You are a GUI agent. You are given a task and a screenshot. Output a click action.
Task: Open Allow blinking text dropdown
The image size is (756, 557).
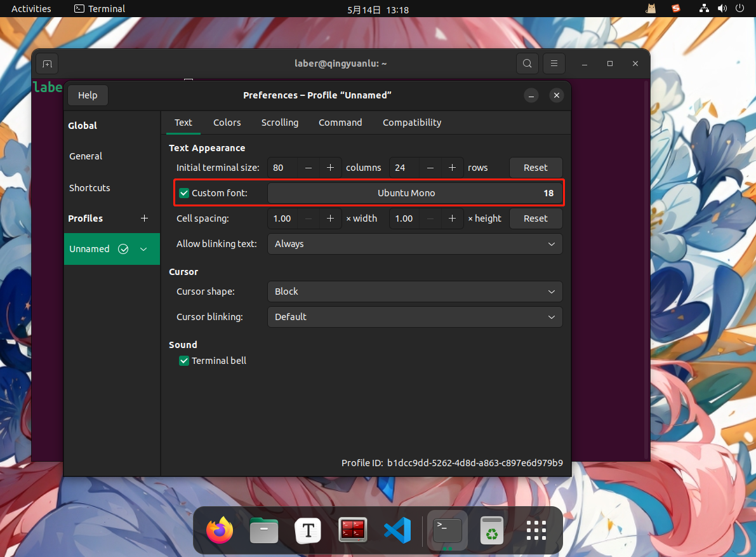coord(414,244)
